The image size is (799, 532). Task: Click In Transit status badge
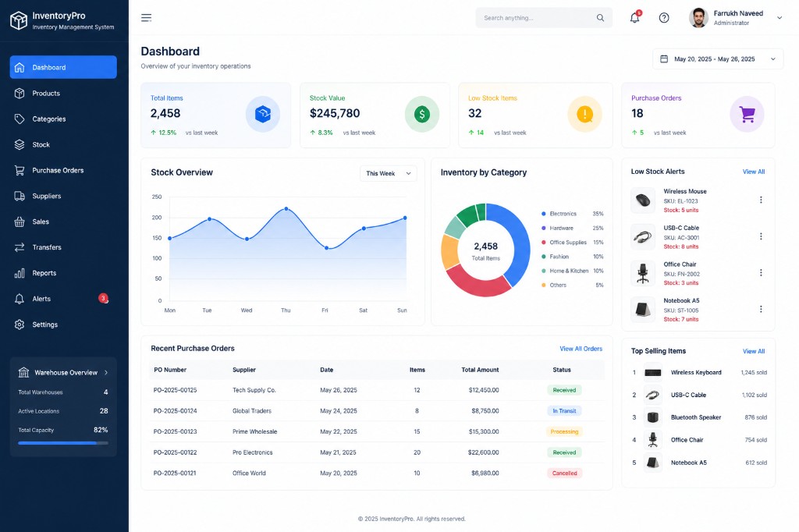(565, 411)
